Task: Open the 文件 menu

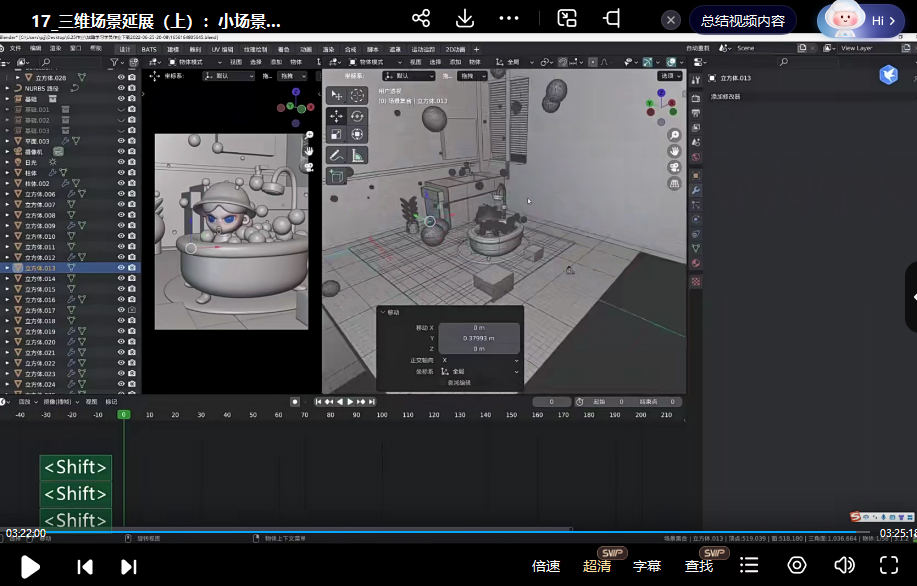Action: (15, 48)
